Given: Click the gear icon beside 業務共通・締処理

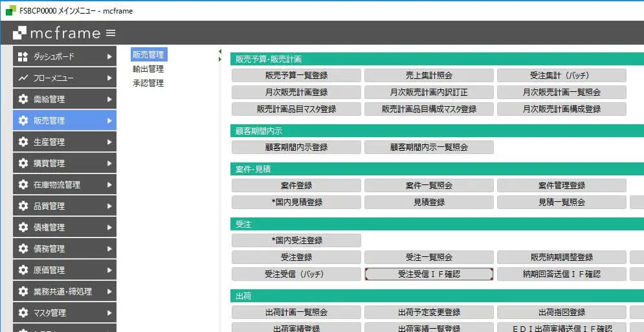Looking at the screenshot, I should (23, 292).
